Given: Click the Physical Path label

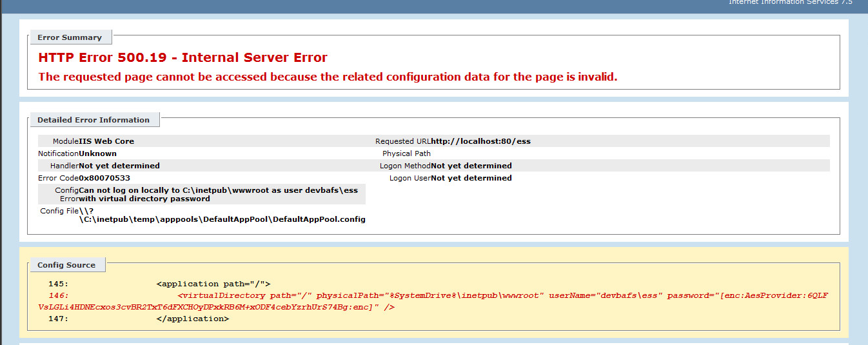Looking at the screenshot, I should [406, 153].
